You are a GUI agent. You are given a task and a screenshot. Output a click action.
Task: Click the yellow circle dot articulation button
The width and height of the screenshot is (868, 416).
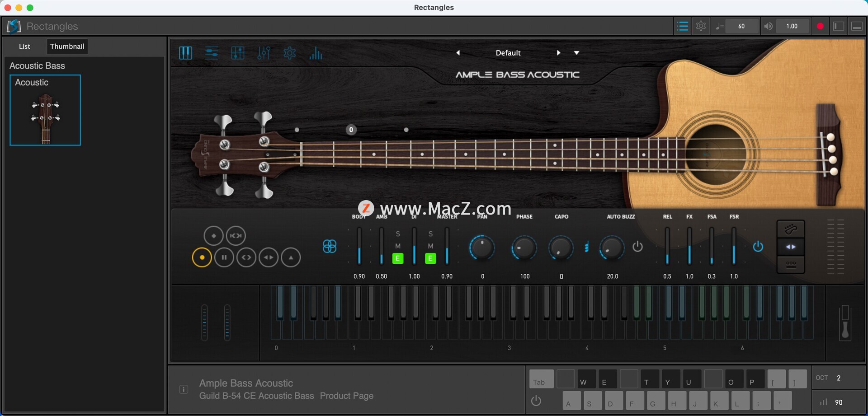tap(202, 257)
